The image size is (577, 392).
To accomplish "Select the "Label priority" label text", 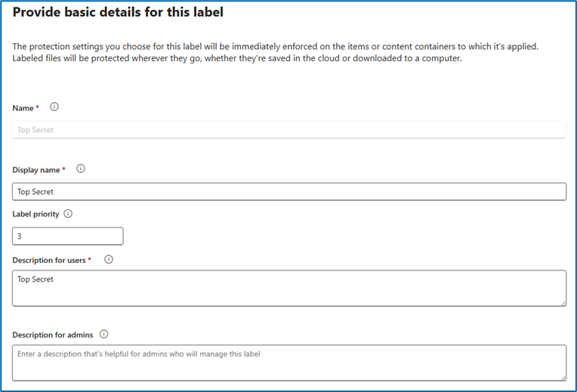I will click(x=35, y=215).
